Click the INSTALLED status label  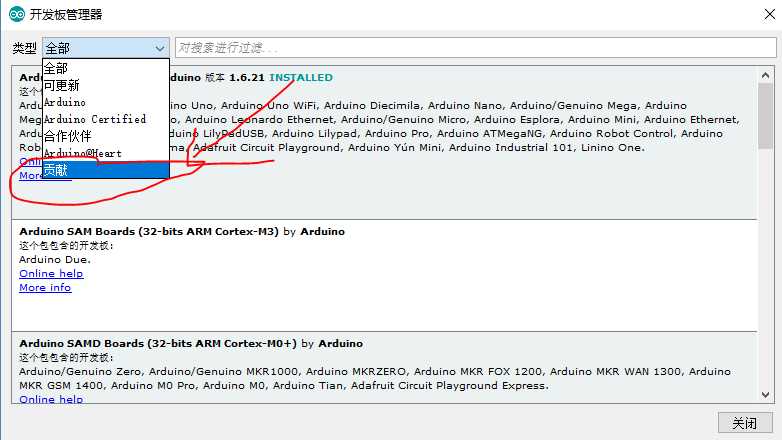coord(301,77)
